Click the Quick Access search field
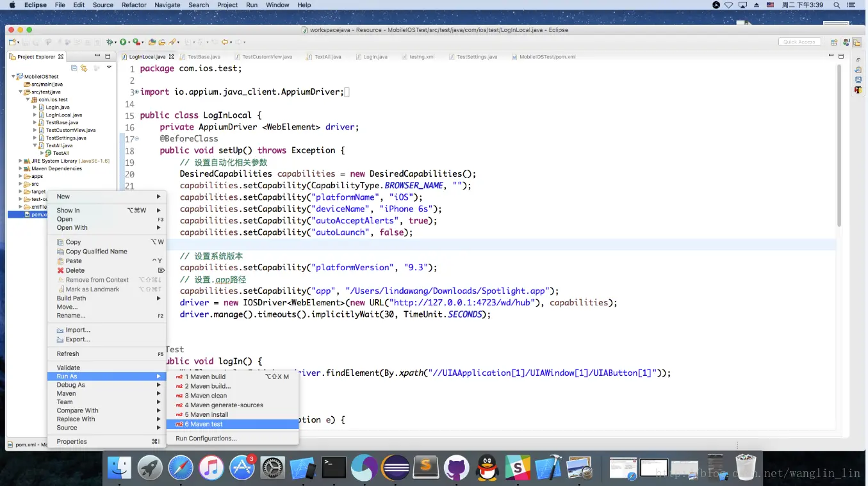The width and height of the screenshot is (868, 486). click(799, 42)
